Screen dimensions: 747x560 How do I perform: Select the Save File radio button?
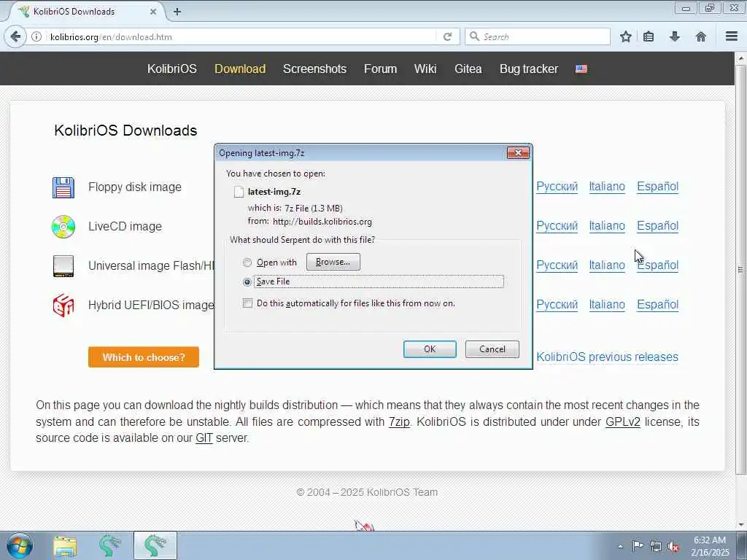[x=247, y=282]
